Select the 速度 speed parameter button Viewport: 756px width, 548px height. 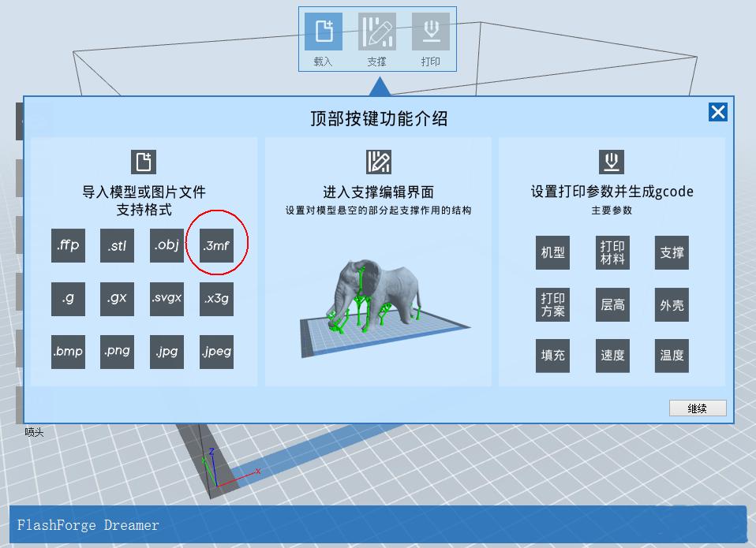(x=612, y=356)
